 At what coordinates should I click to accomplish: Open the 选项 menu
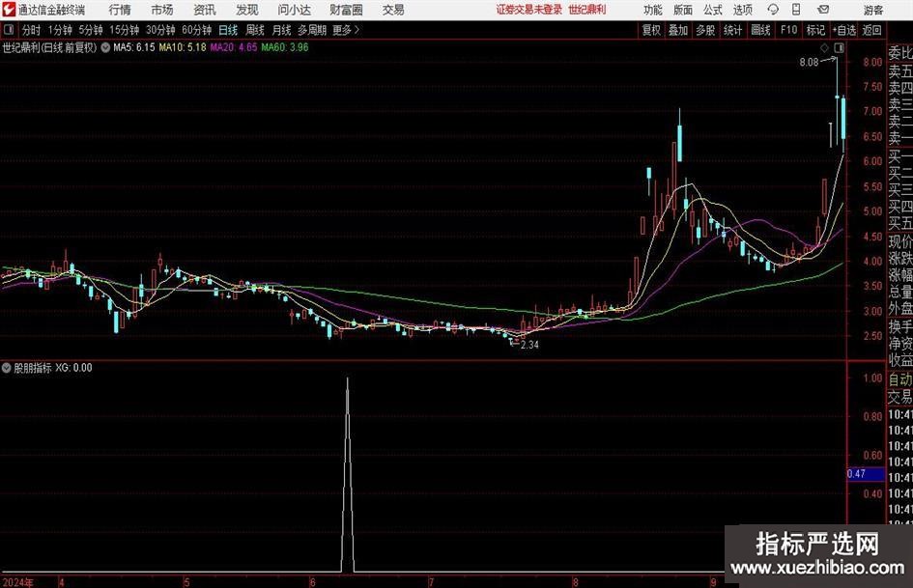(x=742, y=10)
